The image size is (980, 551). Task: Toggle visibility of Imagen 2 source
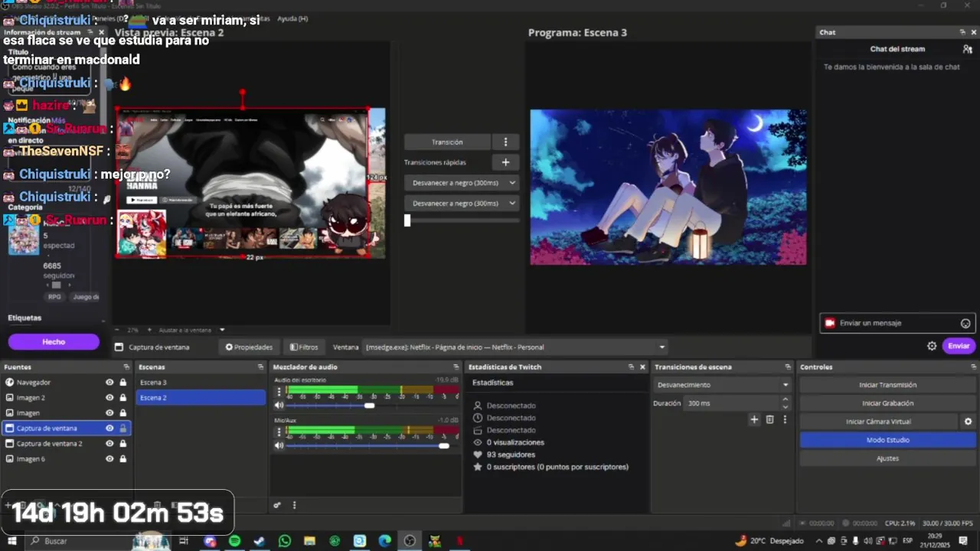(x=109, y=398)
